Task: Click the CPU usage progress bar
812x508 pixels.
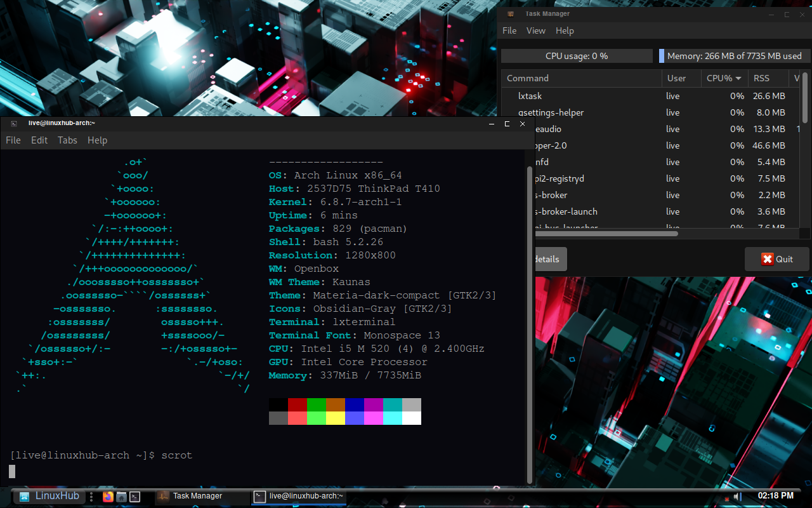Action: [577, 56]
